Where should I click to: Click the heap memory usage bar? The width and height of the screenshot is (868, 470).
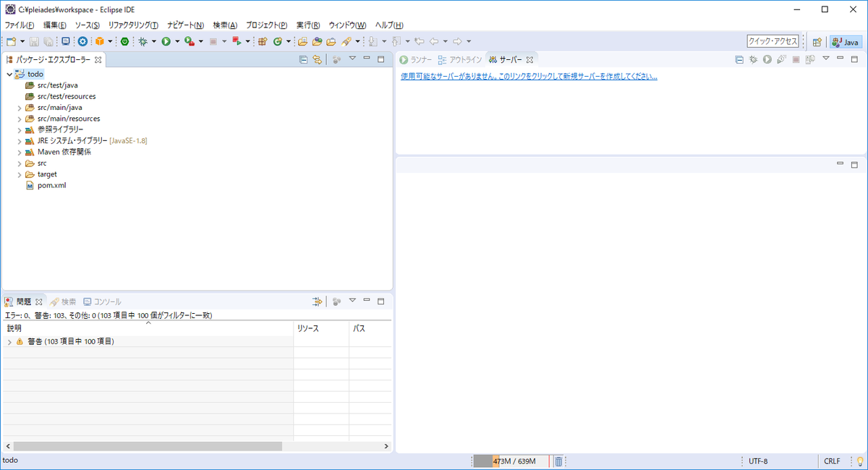click(506, 461)
